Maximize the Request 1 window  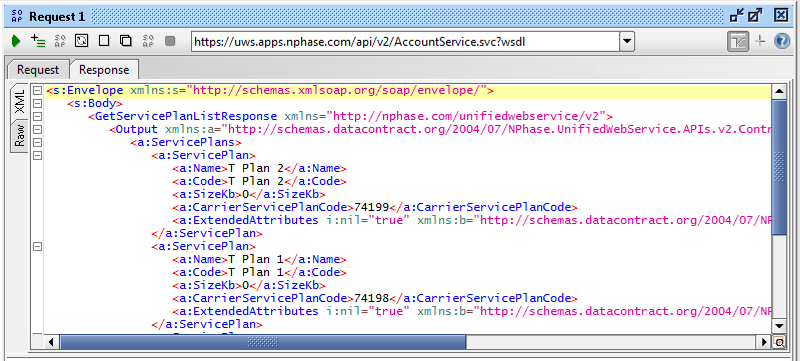[756, 16]
